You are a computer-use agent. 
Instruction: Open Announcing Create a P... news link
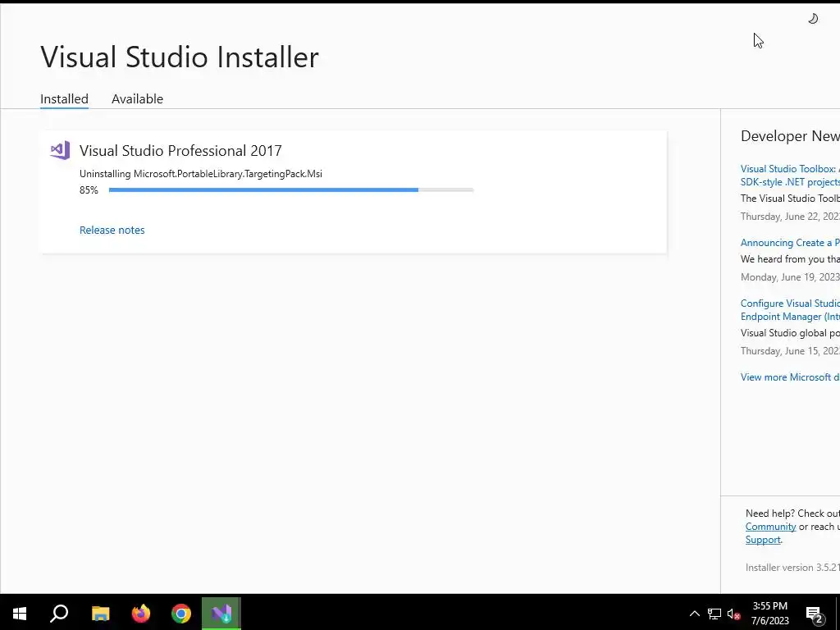point(790,243)
